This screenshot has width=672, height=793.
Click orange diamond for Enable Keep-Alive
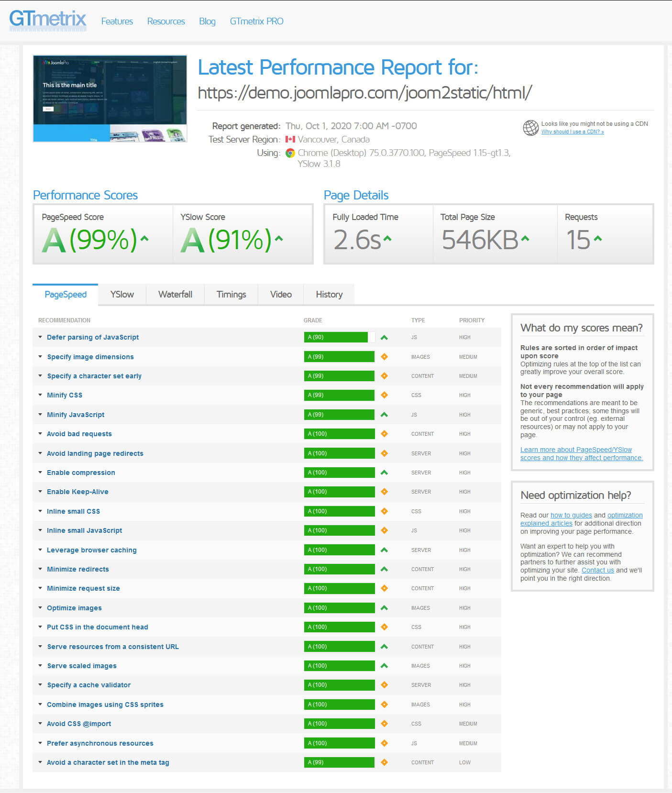tap(384, 492)
